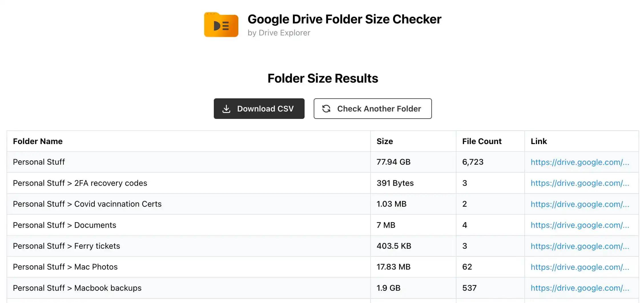Click the refresh icon in Check Another Folder
The image size is (644, 303).
tap(326, 109)
